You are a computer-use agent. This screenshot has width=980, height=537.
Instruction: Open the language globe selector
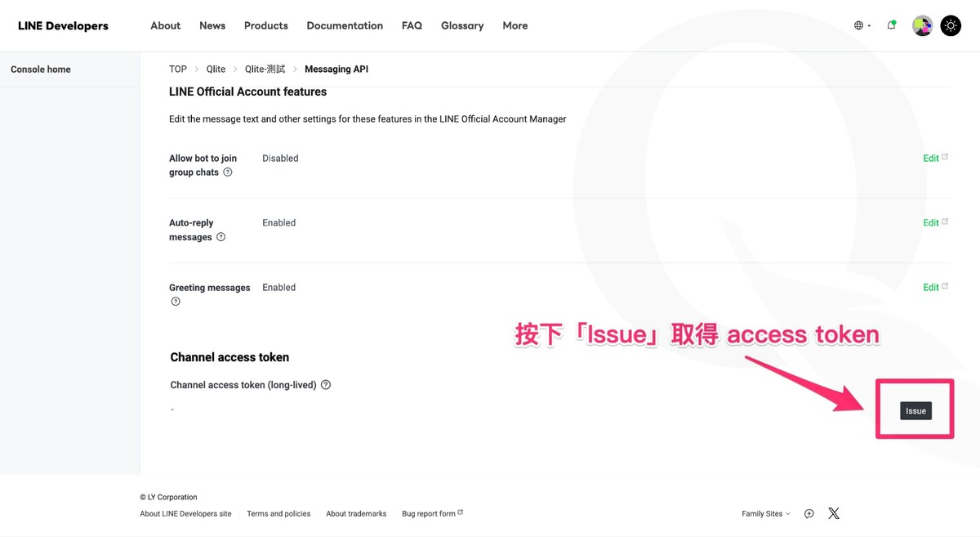click(862, 25)
